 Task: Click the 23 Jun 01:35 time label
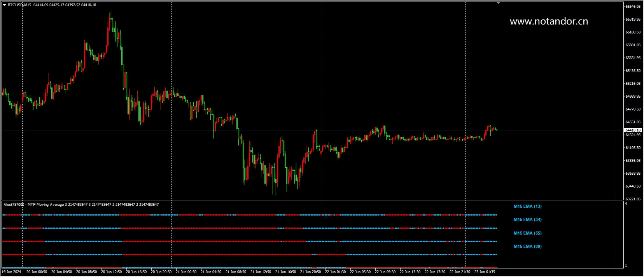485,272
